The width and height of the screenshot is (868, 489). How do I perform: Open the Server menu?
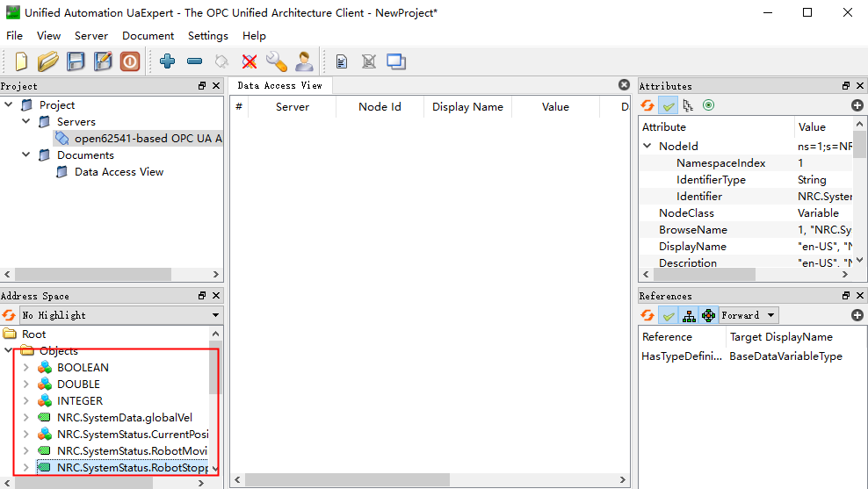click(90, 36)
